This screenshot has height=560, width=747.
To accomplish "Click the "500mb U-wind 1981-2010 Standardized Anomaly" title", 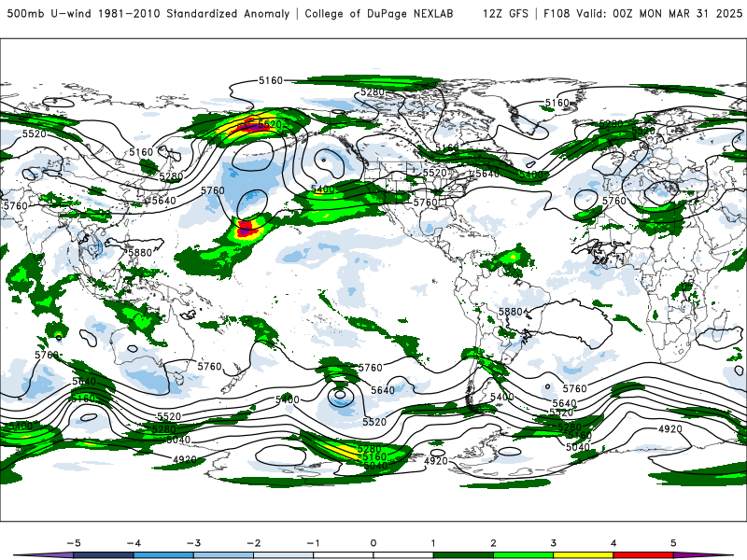I will click(148, 13).
